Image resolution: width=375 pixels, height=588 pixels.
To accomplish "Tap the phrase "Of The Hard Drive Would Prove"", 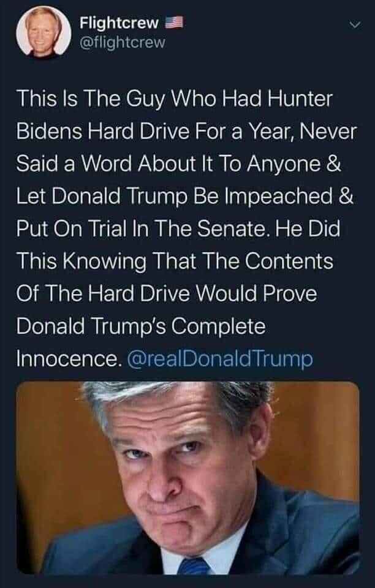I will (x=167, y=293).
